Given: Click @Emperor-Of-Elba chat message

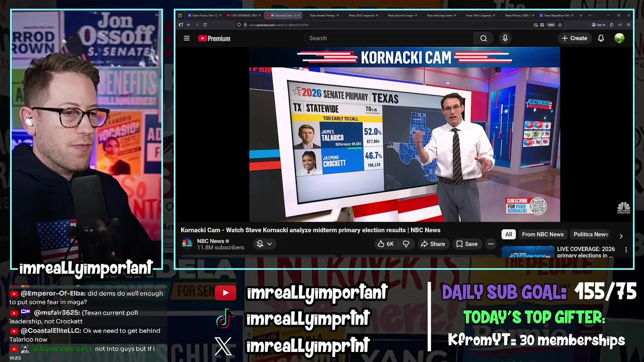Looking at the screenshot, I should point(87,298).
